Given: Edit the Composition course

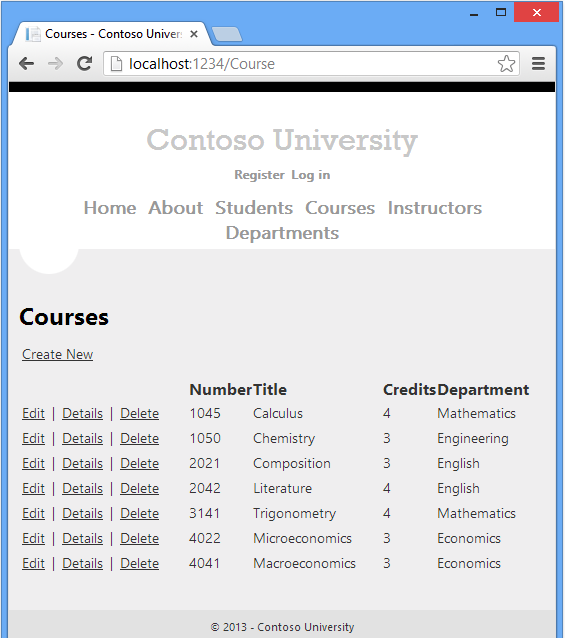Looking at the screenshot, I should pos(33,463).
